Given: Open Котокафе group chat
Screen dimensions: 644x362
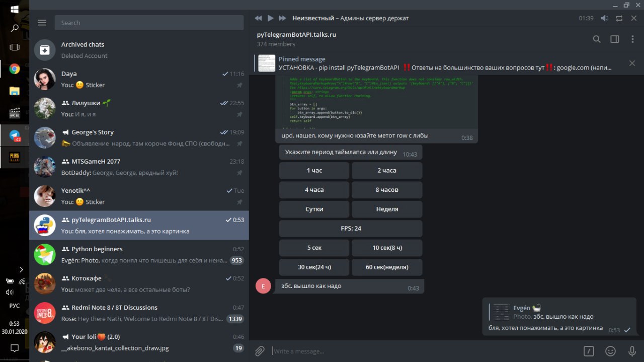Looking at the screenshot, I should [139, 283].
